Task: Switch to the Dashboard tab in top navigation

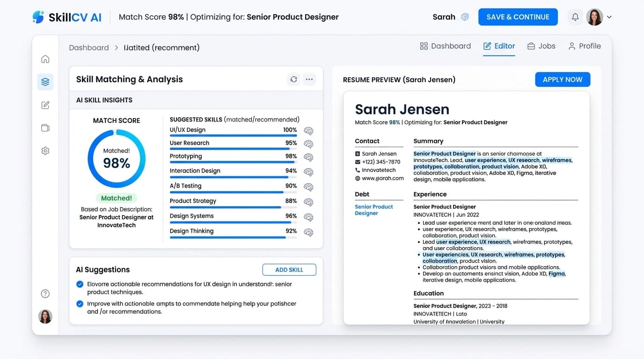Action: tap(445, 46)
